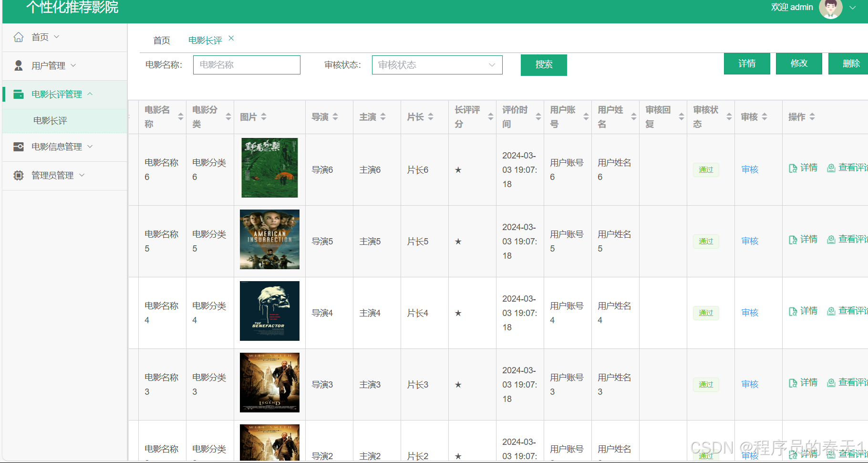
Task: Sort by 主演 column arrows
Action: [383, 117]
